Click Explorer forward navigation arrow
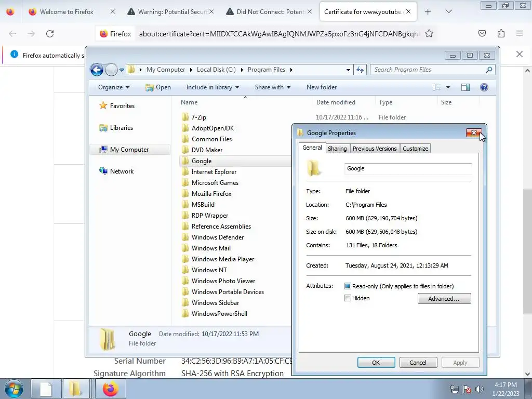The height and width of the screenshot is (399, 532). click(111, 70)
